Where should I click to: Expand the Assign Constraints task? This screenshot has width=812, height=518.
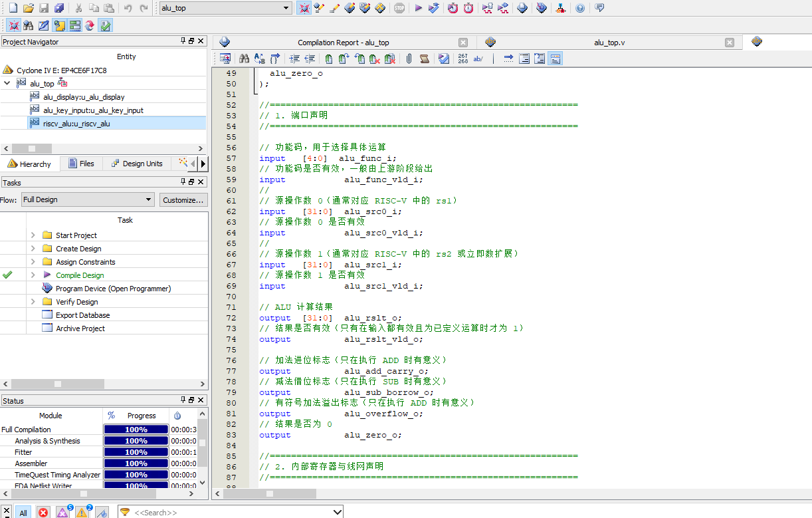point(33,262)
